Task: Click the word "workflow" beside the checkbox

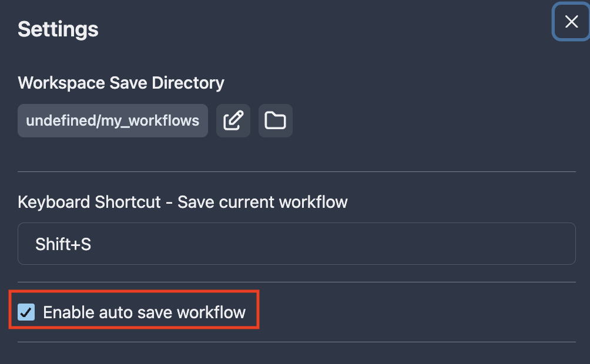Action: [211, 312]
